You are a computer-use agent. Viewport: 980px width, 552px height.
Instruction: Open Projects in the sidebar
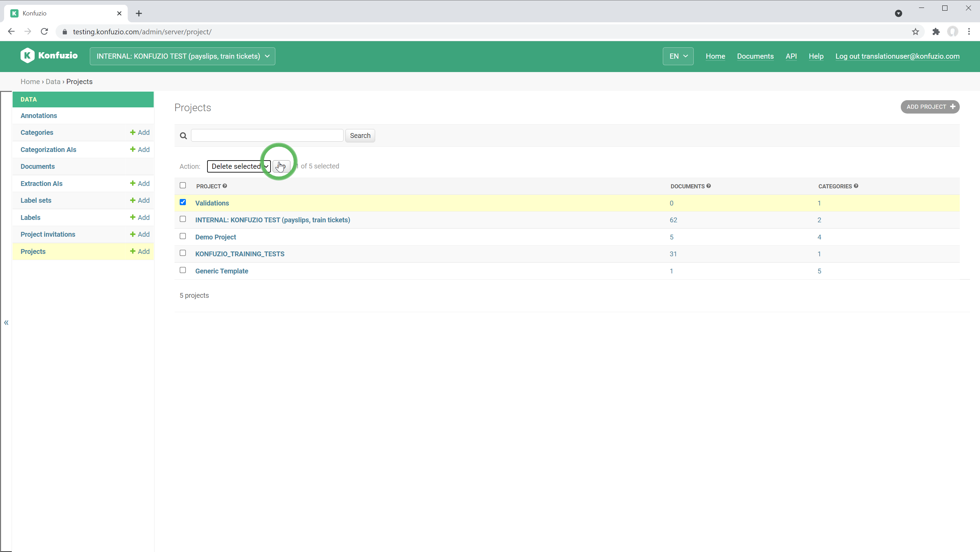[33, 251]
